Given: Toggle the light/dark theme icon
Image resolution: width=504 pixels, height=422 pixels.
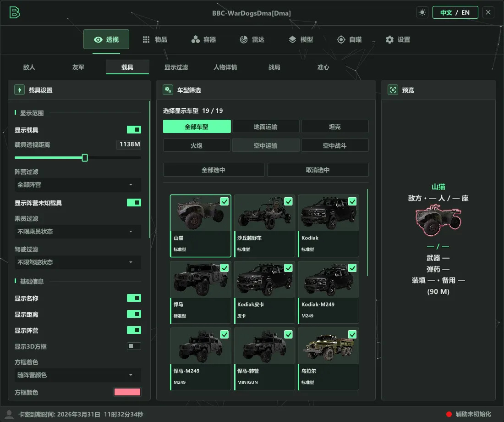Looking at the screenshot, I should (422, 12).
